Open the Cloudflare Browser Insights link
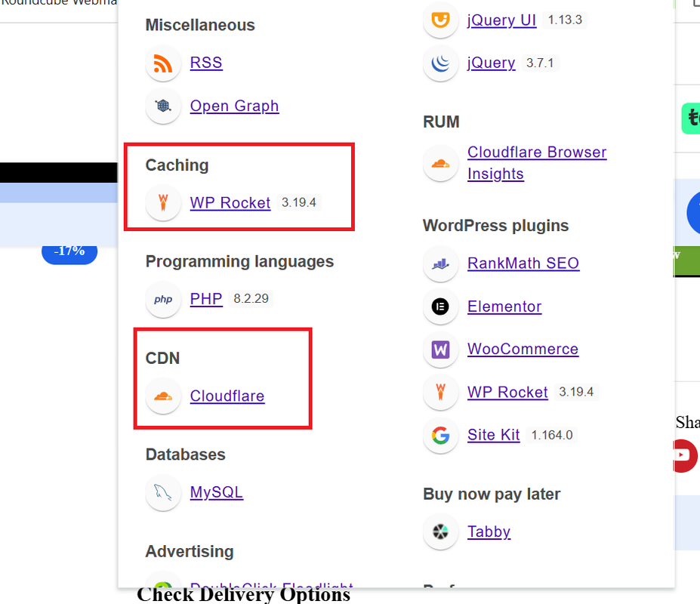Screen dimensions: 700x604 tap(537, 163)
